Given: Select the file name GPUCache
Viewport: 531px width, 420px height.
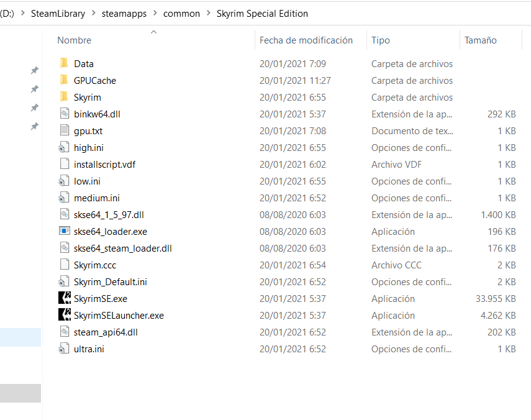Looking at the screenshot, I should [95, 81].
